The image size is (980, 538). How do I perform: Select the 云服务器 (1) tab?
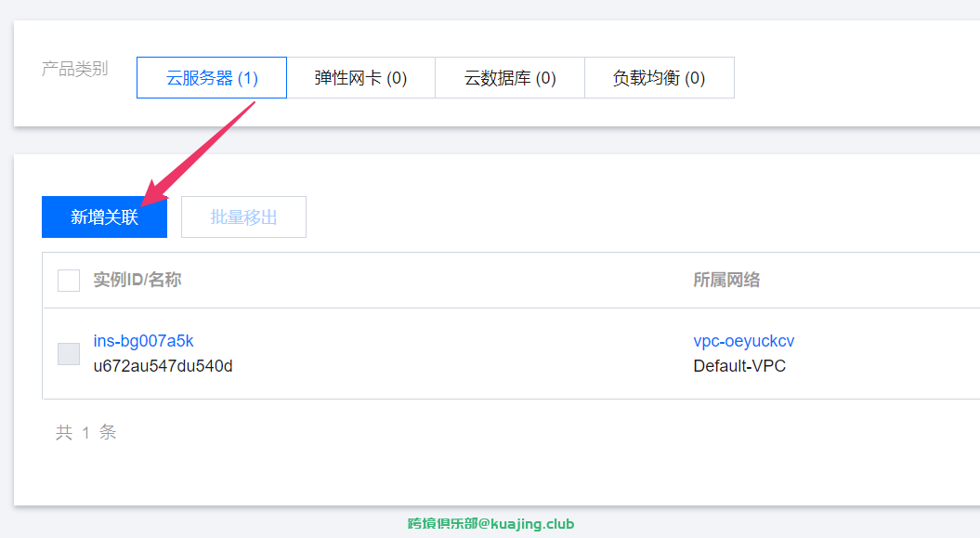click(211, 77)
